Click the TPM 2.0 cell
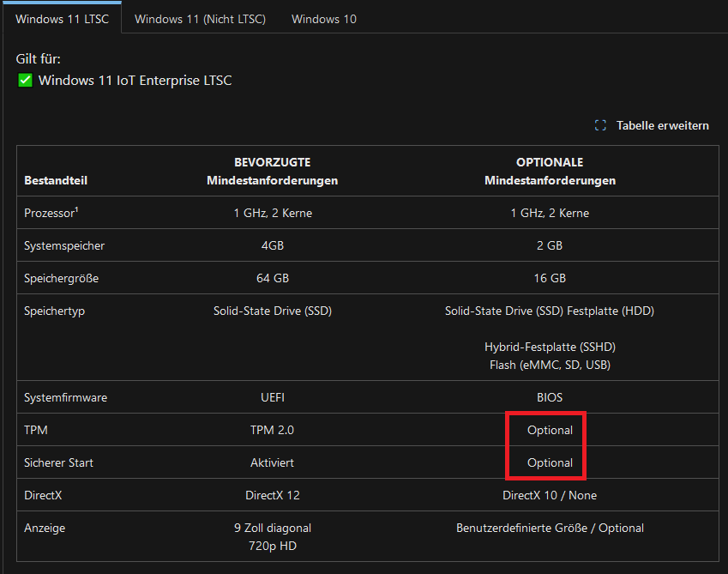The height and width of the screenshot is (574, 728). point(272,430)
